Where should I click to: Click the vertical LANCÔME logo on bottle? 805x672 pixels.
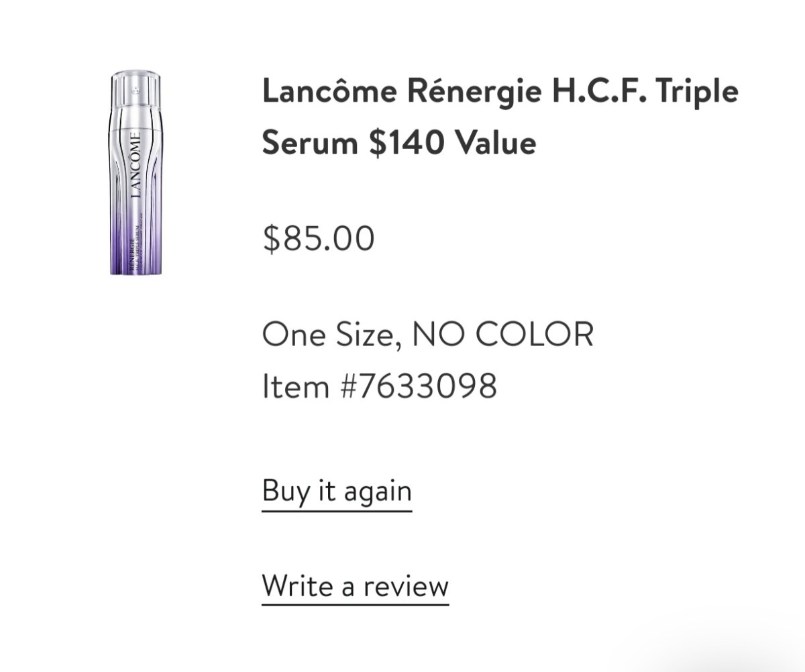[x=136, y=164]
